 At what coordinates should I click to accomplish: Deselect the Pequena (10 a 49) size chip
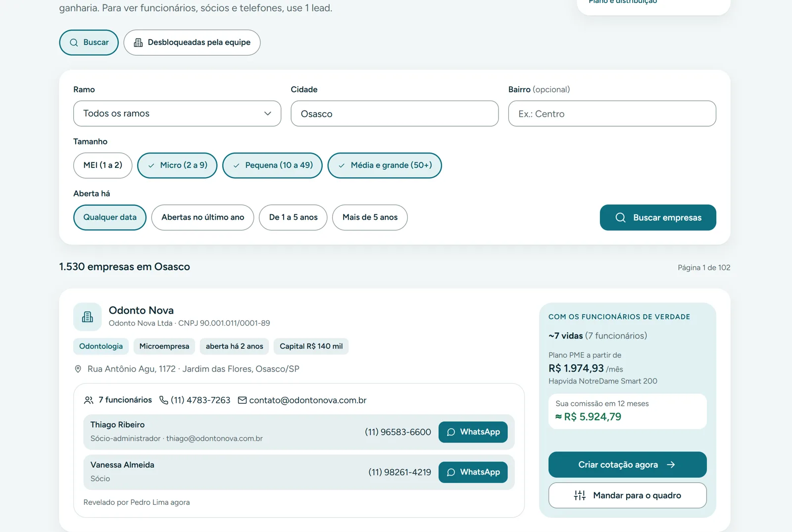[273, 165]
